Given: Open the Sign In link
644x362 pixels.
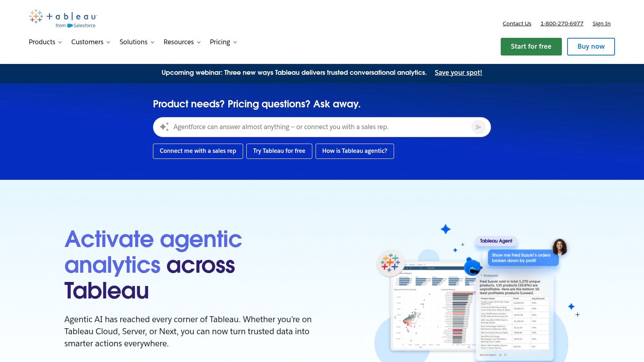Looking at the screenshot, I should click(601, 24).
